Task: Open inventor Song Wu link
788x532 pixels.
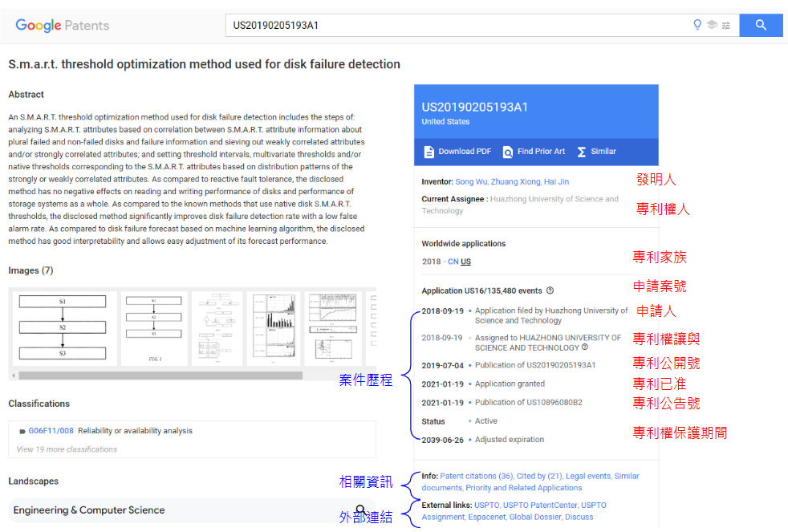Action: click(471, 181)
